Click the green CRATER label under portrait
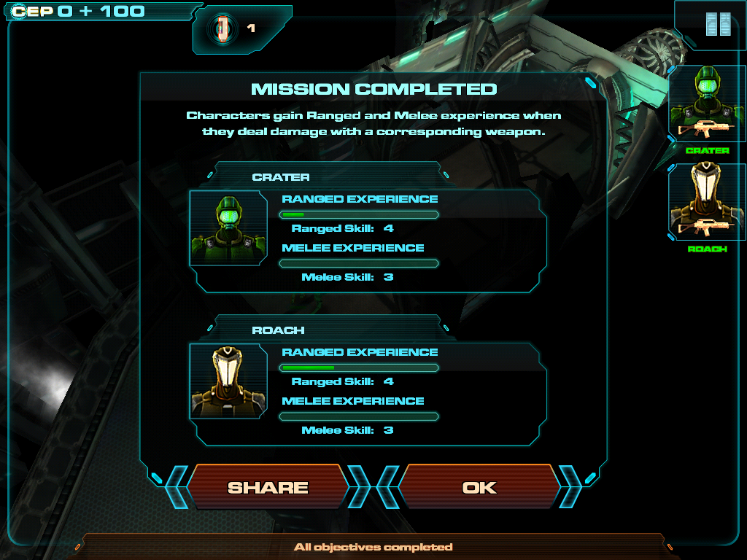 (x=708, y=150)
